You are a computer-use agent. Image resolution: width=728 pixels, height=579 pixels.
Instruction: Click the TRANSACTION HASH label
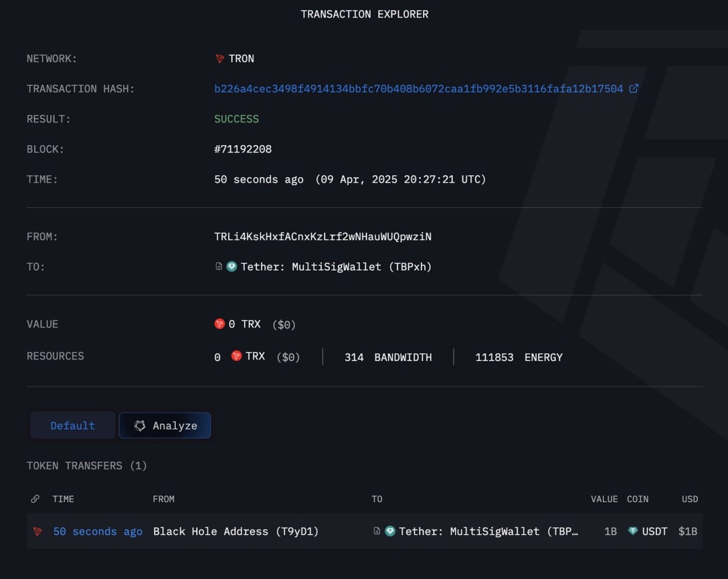tap(81, 89)
